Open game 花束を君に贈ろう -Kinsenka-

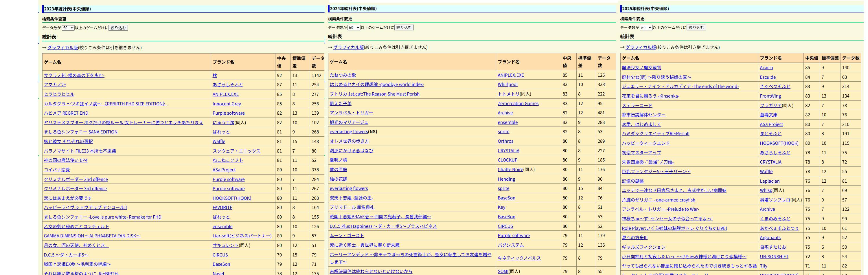click(x=650, y=96)
